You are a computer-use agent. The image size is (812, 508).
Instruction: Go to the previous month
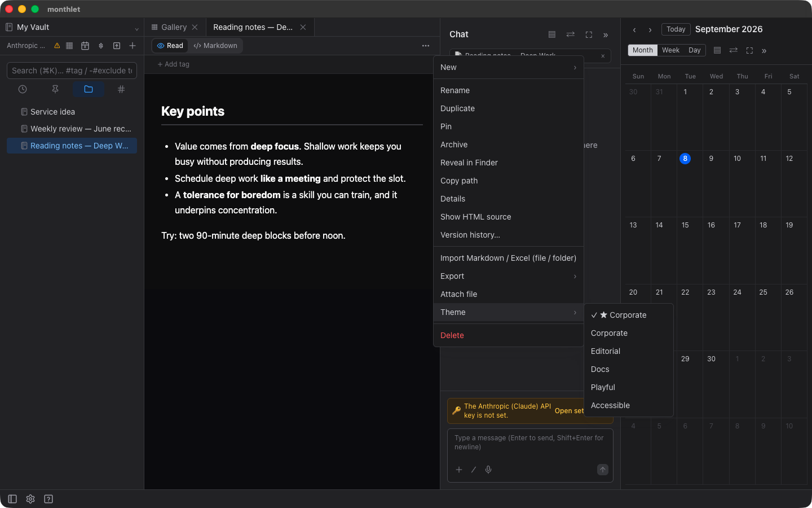(x=634, y=30)
